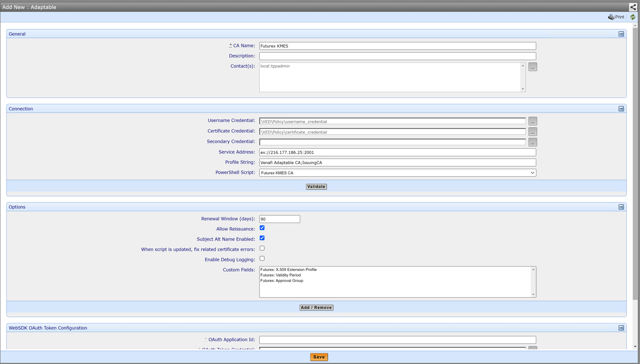Click the OAuth Application Id field
Viewport: 640px width, 364px height.
(398, 340)
